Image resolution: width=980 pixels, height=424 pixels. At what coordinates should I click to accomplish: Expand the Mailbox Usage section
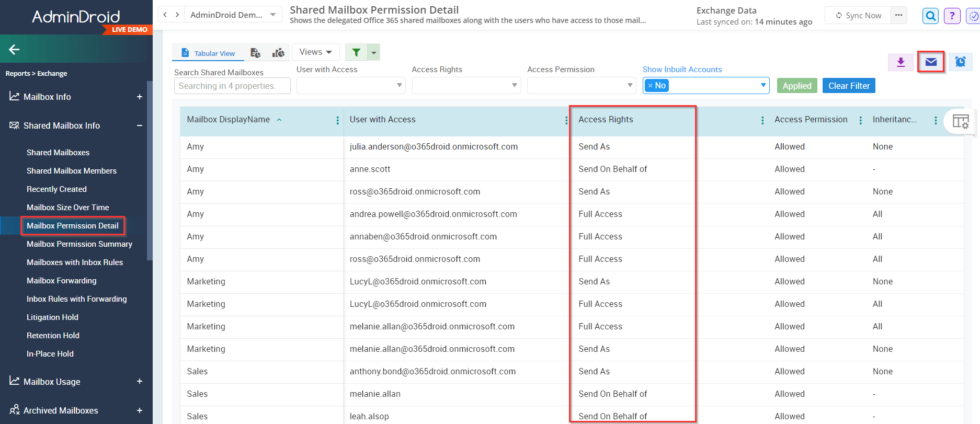click(140, 382)
